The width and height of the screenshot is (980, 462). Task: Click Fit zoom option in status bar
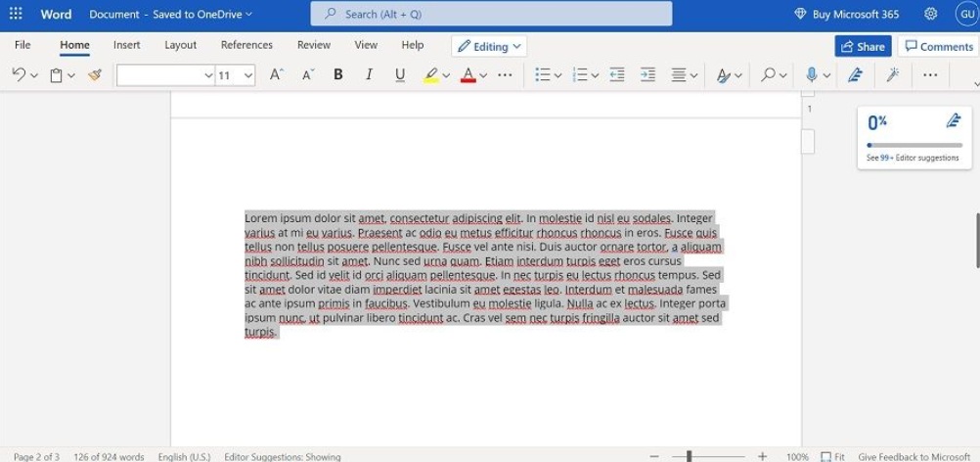833,457
